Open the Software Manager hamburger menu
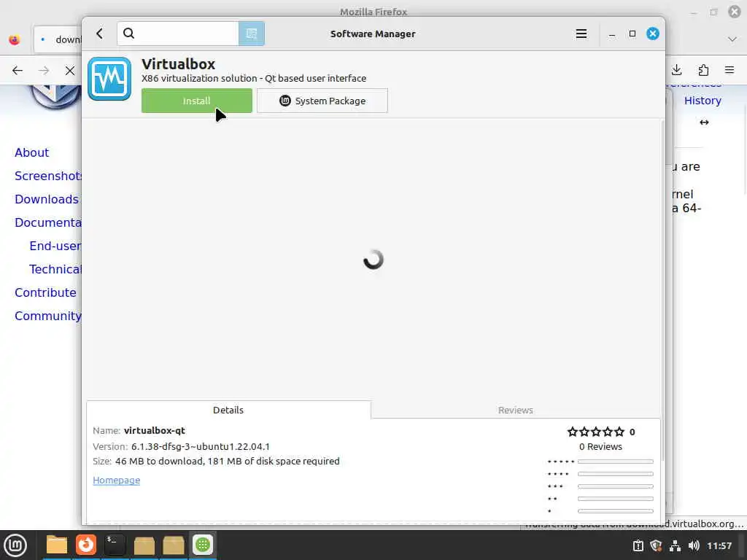This screenshot has width=747, height=560. pyautogui.click(x=581, y=34)
